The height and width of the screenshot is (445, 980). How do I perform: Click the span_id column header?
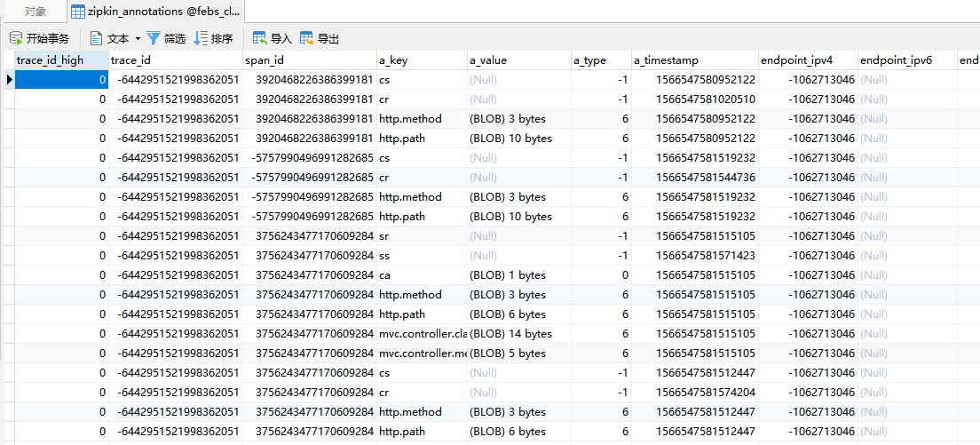click(310, 60)
